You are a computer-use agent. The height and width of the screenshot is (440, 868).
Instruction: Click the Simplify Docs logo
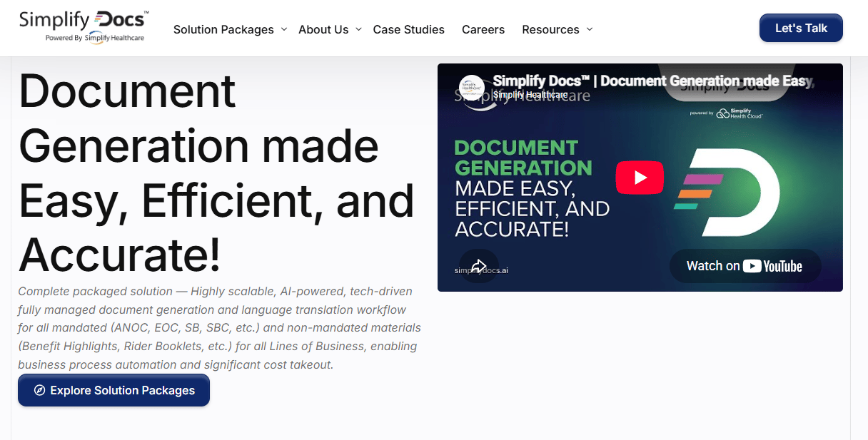(84, 26)
